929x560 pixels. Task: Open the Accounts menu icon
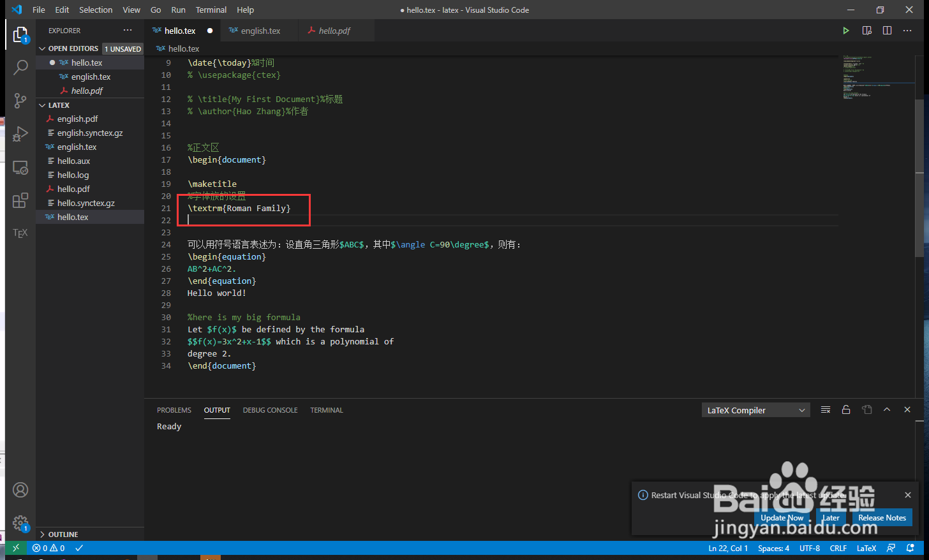pyautogui.click(x=20, y=490)
